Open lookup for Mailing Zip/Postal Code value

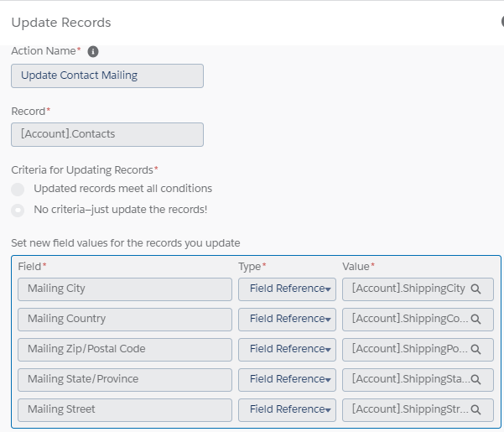coord(475,350)
